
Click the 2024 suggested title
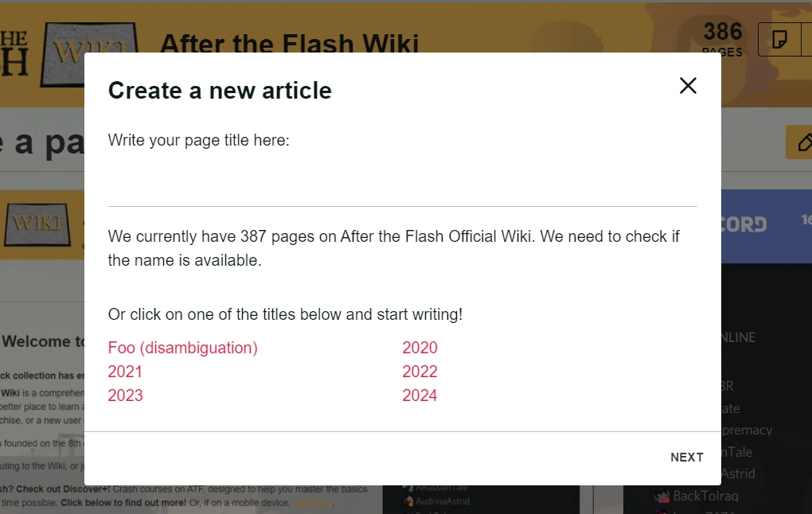tap(420, 395)
